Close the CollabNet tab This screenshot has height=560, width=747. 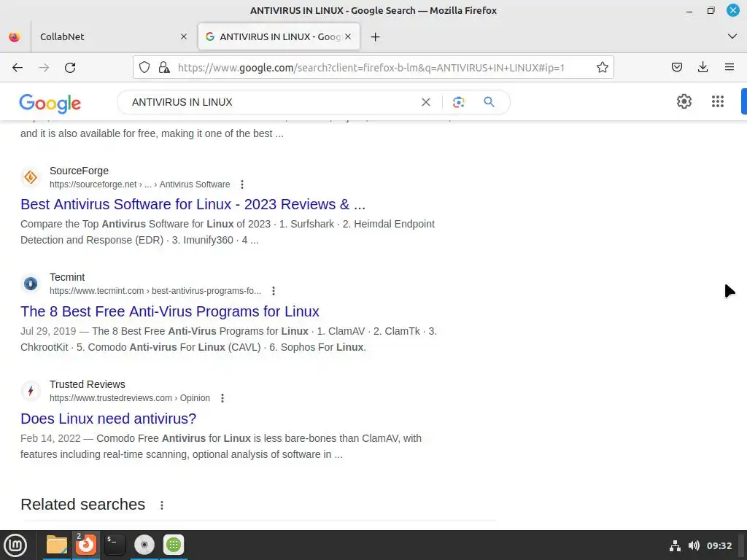pos(183,36)
